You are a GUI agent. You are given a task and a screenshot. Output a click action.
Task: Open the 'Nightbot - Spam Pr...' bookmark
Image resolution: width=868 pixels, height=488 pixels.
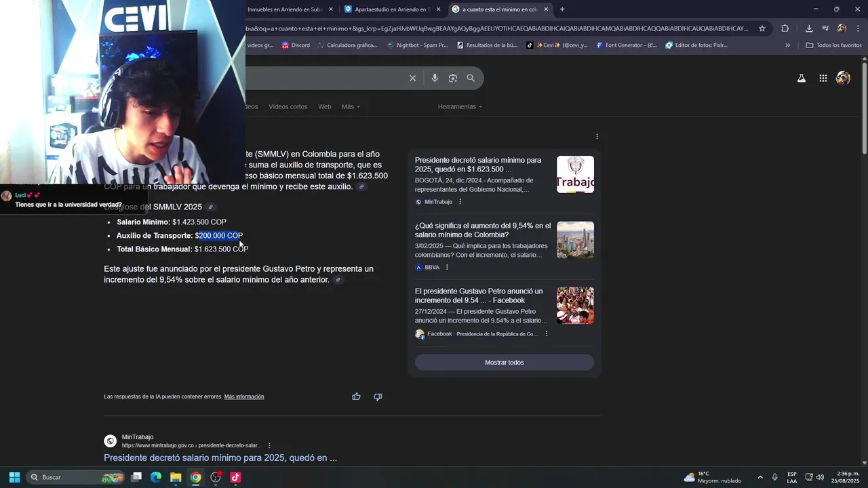point(417,45)
